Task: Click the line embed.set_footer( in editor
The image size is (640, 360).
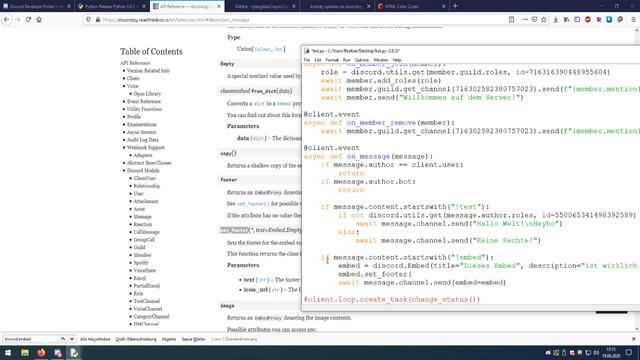Action: [375, 274]
